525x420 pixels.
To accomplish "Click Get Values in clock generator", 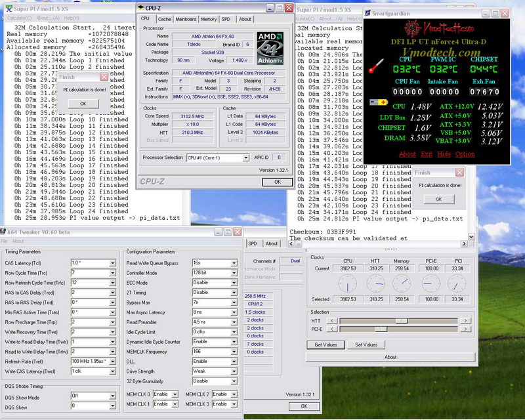I will point(325,345).
